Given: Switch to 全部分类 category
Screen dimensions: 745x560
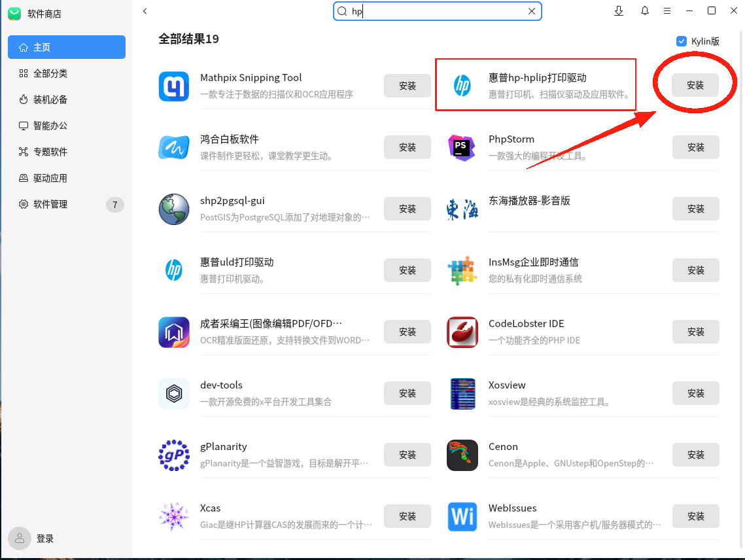Looking at the screenshot, I should (x=66, y=73).
